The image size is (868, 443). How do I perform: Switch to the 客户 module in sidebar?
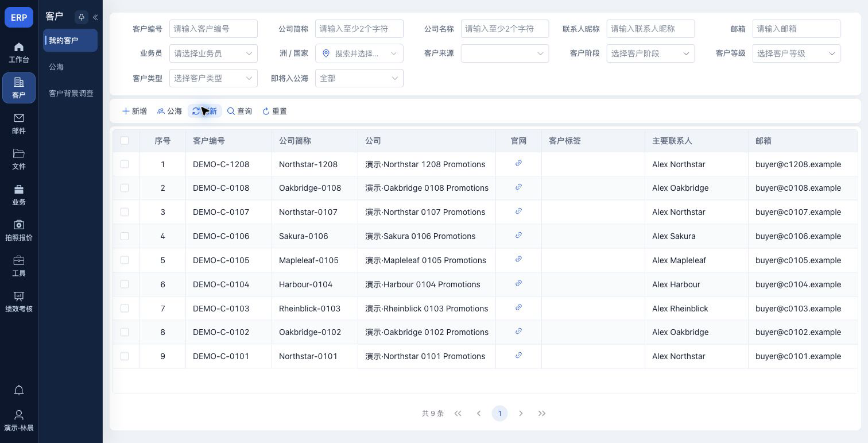(19, 88)
